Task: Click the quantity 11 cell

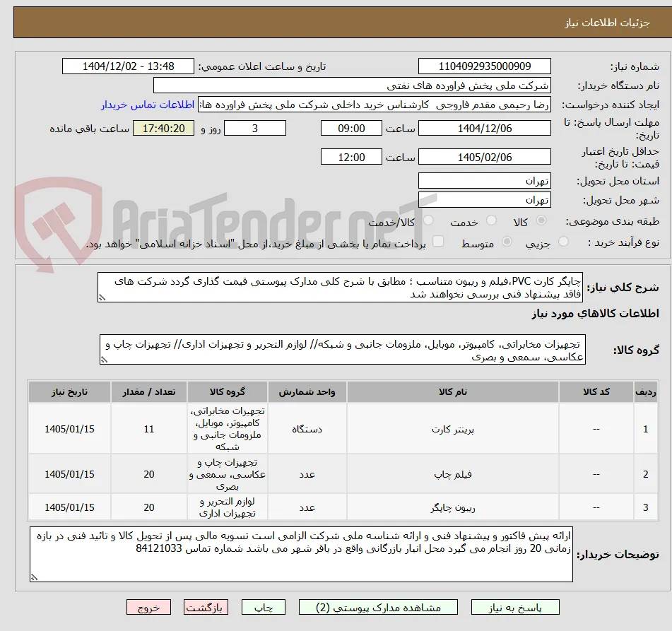Action: 148,429
